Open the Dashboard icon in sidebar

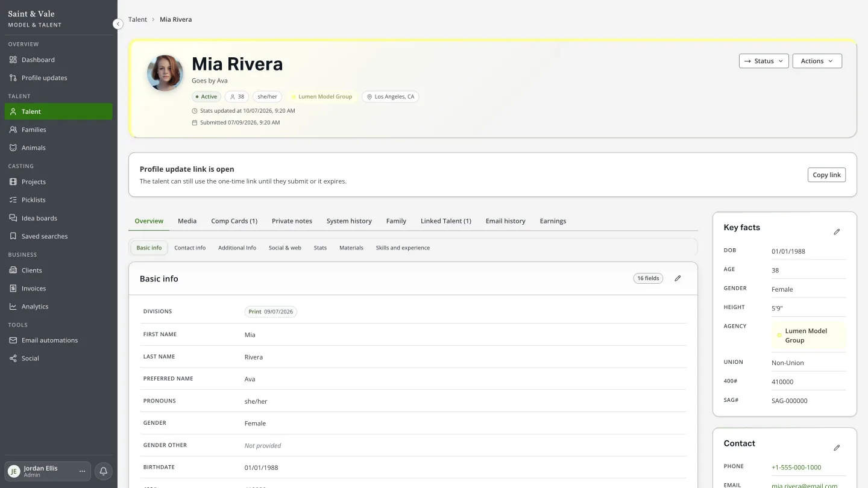13,60
